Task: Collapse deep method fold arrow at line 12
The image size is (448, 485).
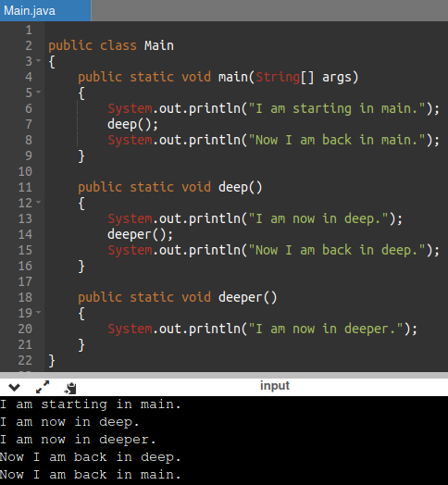Action: point(38,202)
